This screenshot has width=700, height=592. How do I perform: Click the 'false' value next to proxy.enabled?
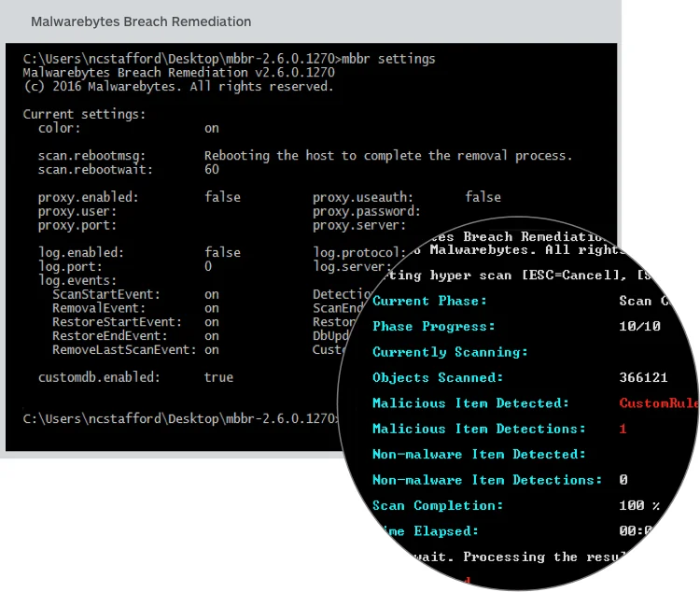(222, 197)
